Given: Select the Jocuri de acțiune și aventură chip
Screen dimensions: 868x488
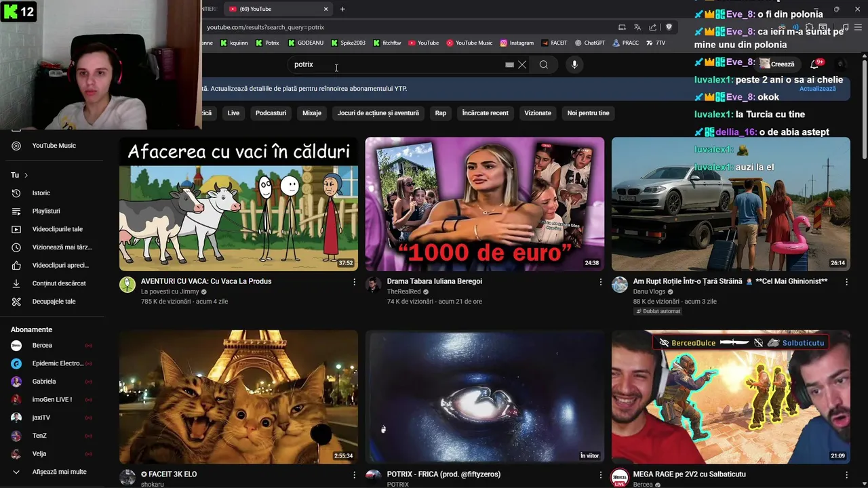Looking at the screenshot, I should pyautogui.click(x=378, y=113).
